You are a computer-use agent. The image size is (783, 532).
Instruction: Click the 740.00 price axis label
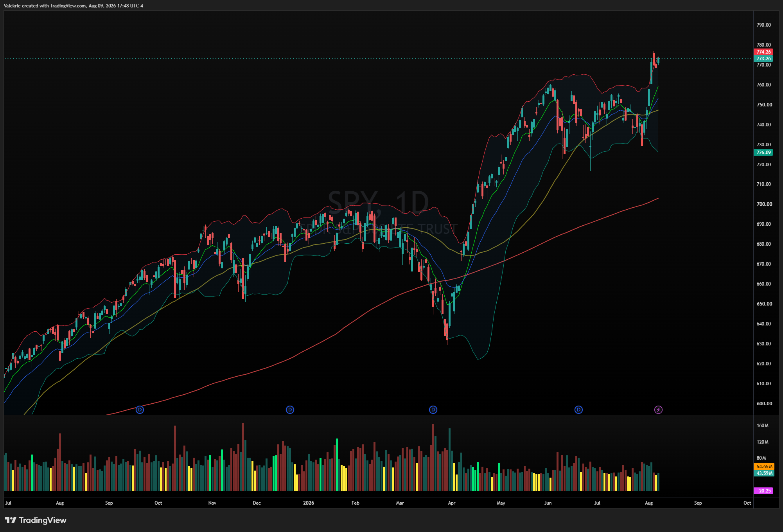[x=763, y=125]
